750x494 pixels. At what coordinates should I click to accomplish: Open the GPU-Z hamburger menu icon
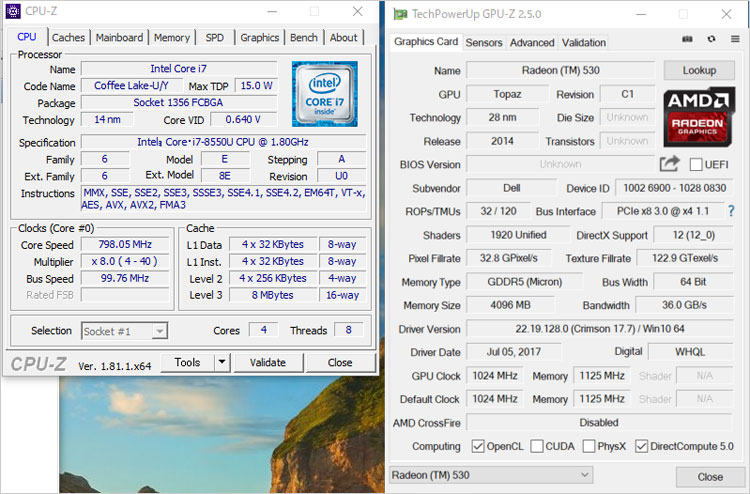[x=735, y=39]
